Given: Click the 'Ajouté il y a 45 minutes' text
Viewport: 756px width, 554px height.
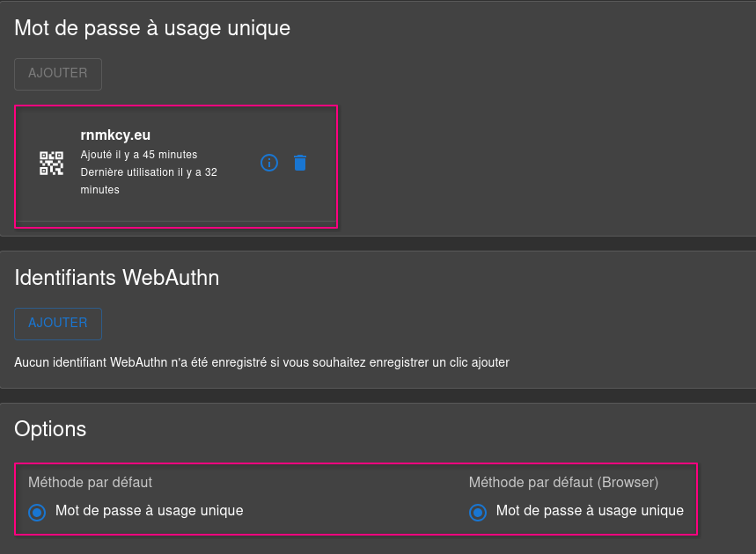Looking at the screenshot, I should 139,155.
